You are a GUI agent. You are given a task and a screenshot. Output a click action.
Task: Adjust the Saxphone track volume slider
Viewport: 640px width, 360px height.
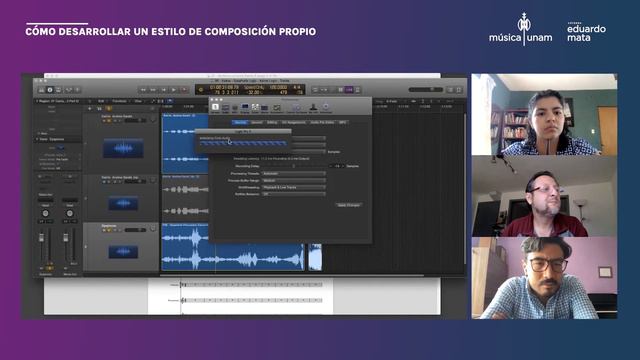coord(135,230)
